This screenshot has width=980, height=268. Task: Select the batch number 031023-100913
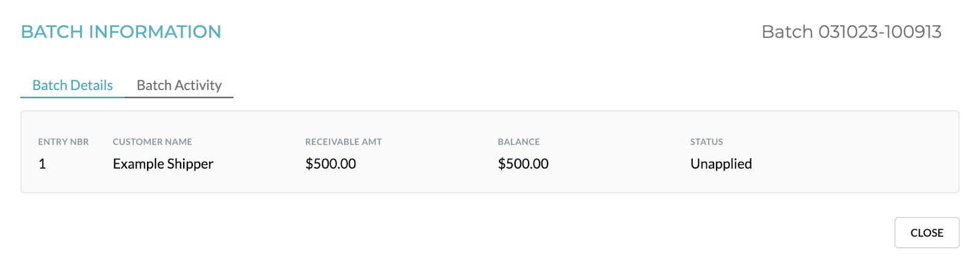(x=880, y=32)
